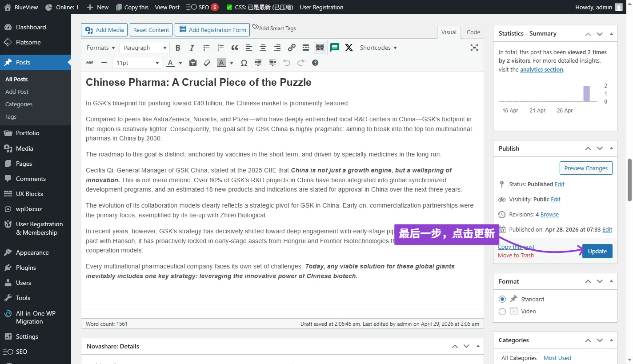
Task: Open text color picker arrow
Action: [180, 63]
